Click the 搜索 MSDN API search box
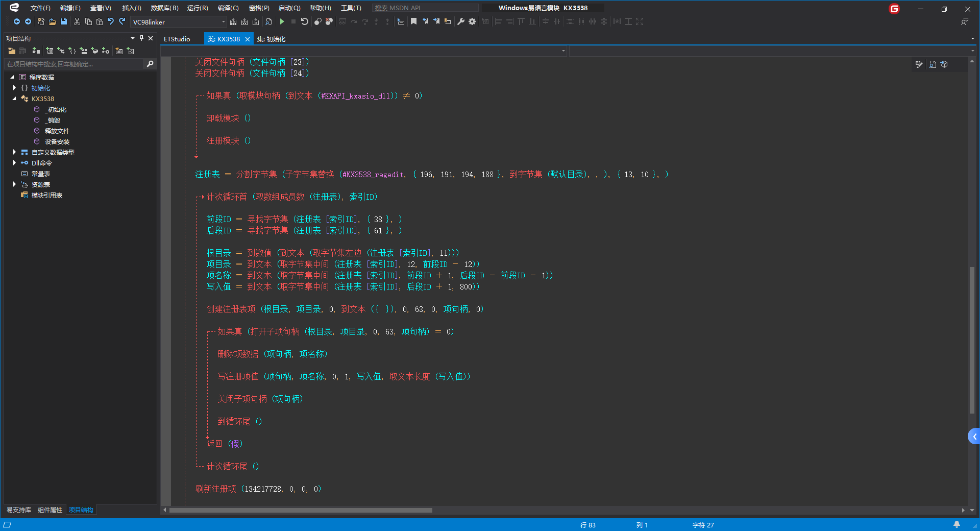The image size is (980, 531). pos(426,8)
